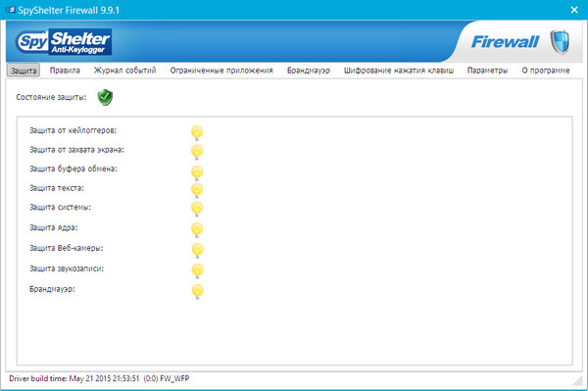Toggle the sound recording protection bulb (звукозаписи)
588x391 pixels.
point(197,270)
